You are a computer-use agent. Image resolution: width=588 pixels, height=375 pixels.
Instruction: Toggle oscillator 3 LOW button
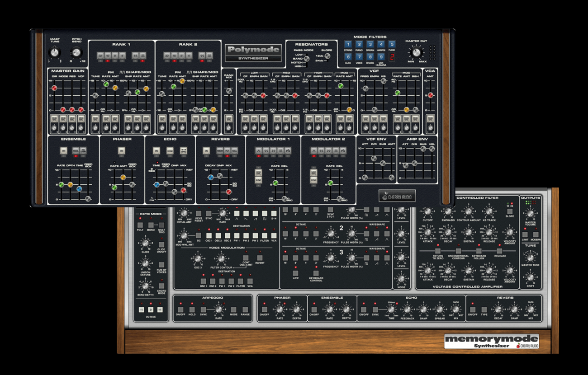pos(295,273)
